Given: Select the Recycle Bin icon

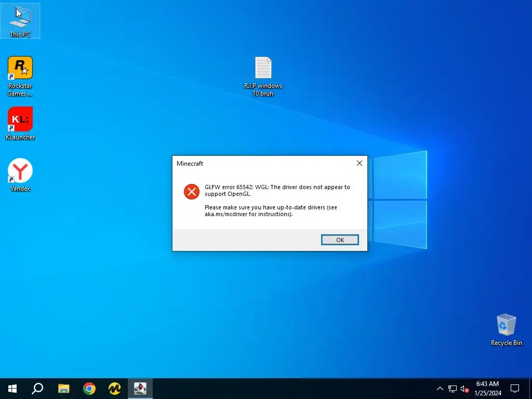Looking at the screenshot, I should pyautogui.click(x=506, y=330).
